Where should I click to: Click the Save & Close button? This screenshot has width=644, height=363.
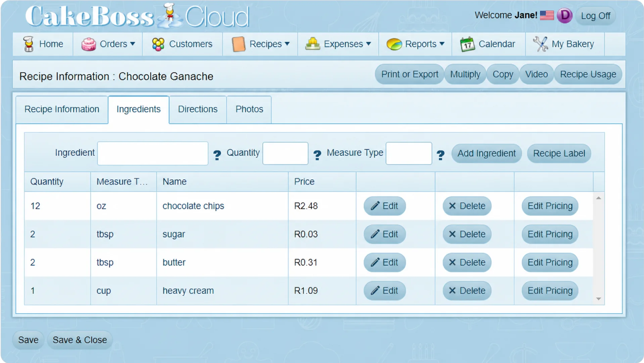click(80, 340)
